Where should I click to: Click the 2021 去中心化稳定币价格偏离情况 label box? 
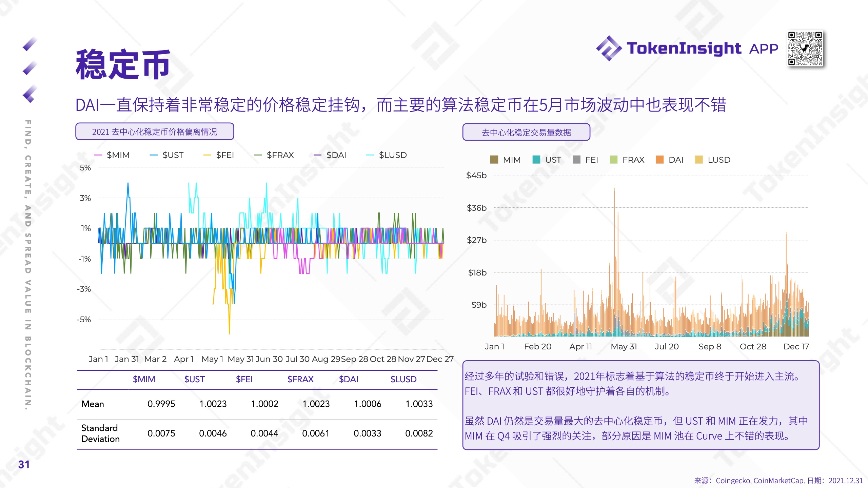pyautogui.click(x=155, y=131)
